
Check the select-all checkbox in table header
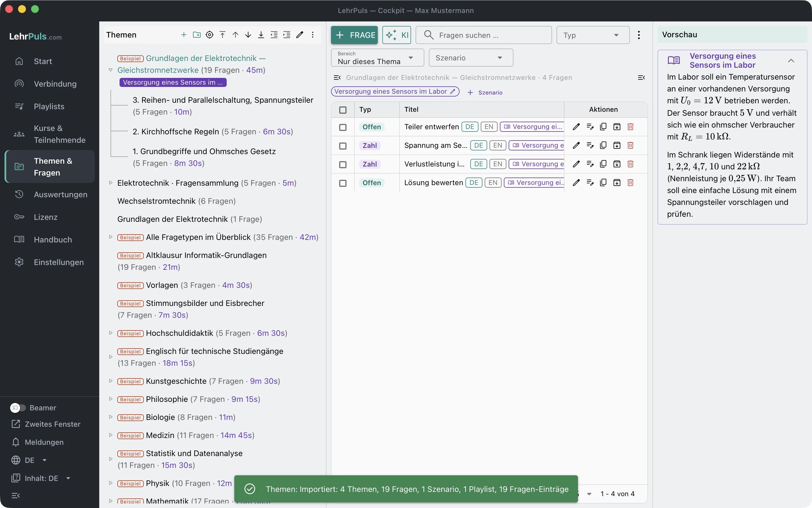tap(343, 110)
